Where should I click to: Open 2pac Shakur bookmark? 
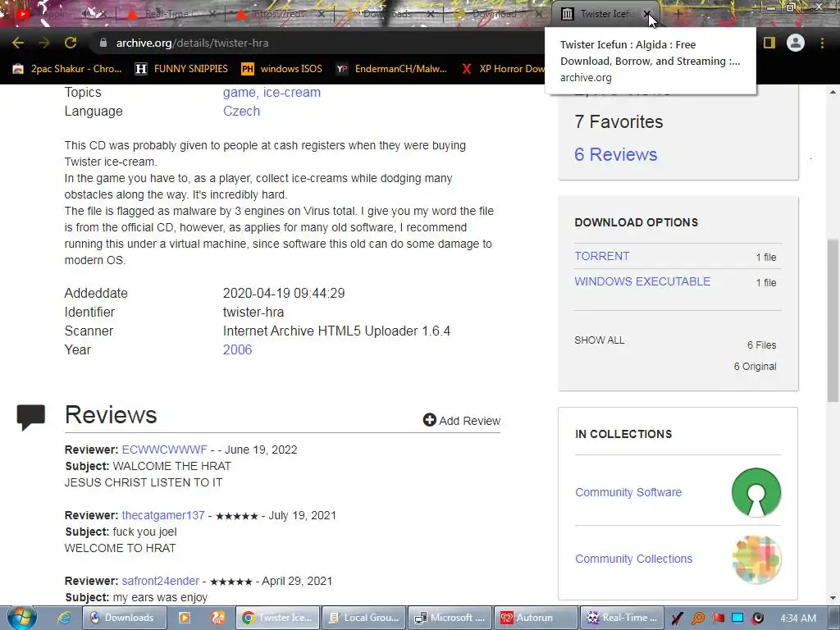click(67, 69)
